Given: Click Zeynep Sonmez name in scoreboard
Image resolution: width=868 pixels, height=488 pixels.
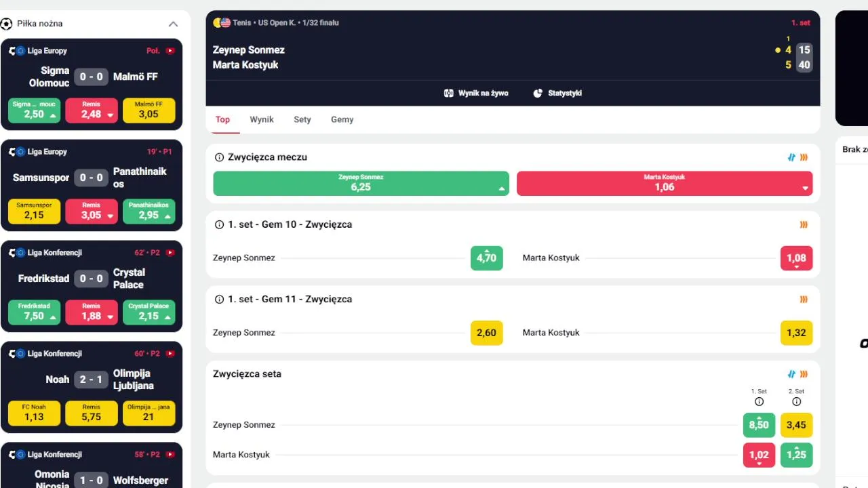Looking at the screenshot, I should click(x=249, y=50).
